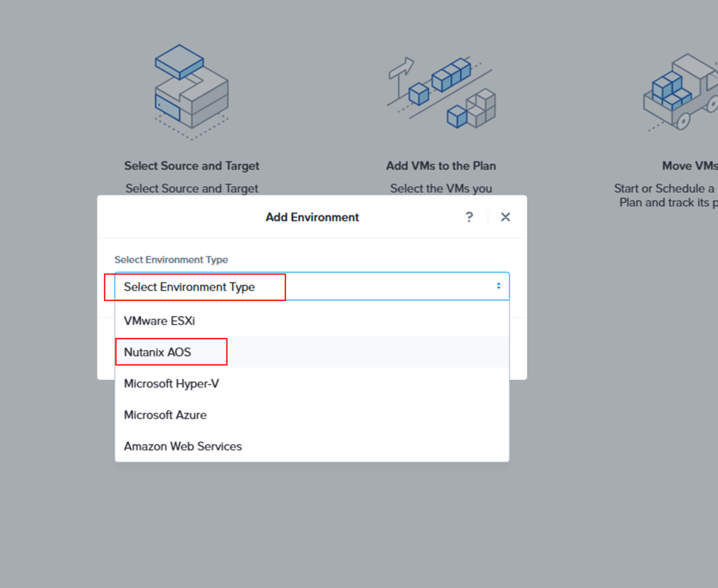Click the Select Source and Target illustration
Viewport: 718px width, 588px height.
[x=191, y=92]
